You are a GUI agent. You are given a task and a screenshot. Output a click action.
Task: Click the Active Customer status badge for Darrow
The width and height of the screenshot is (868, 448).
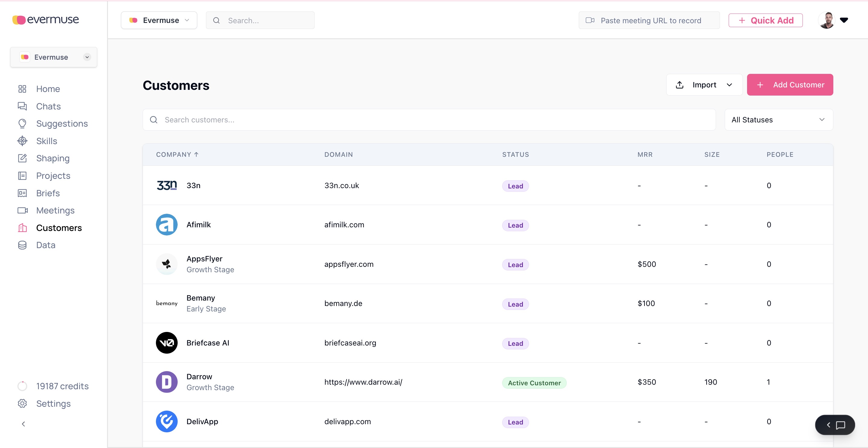(534, 383)
